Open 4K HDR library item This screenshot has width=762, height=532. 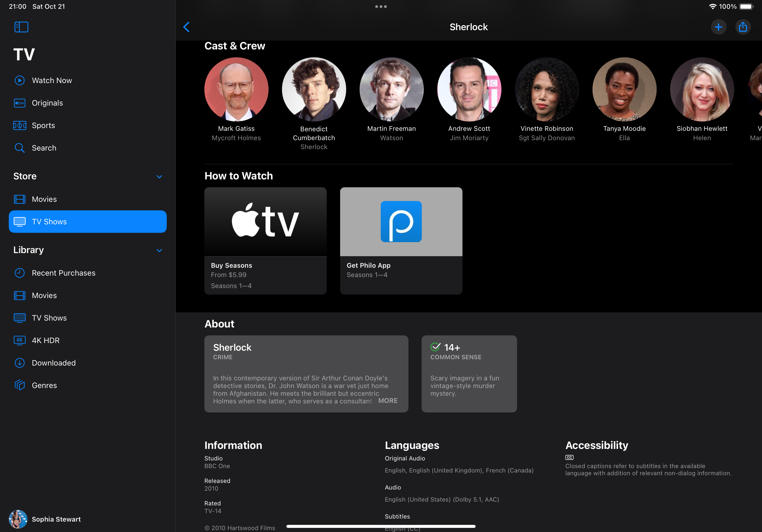(88, 340)
